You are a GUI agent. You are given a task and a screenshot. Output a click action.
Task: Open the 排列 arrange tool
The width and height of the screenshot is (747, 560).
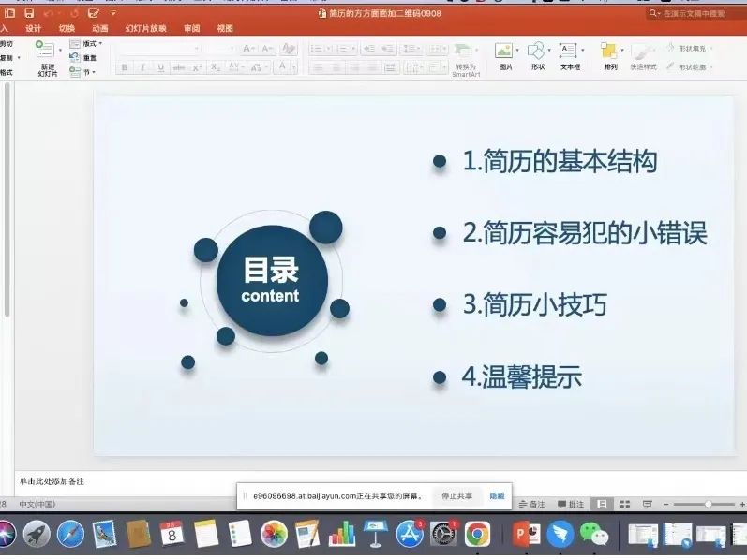point(610,55)
